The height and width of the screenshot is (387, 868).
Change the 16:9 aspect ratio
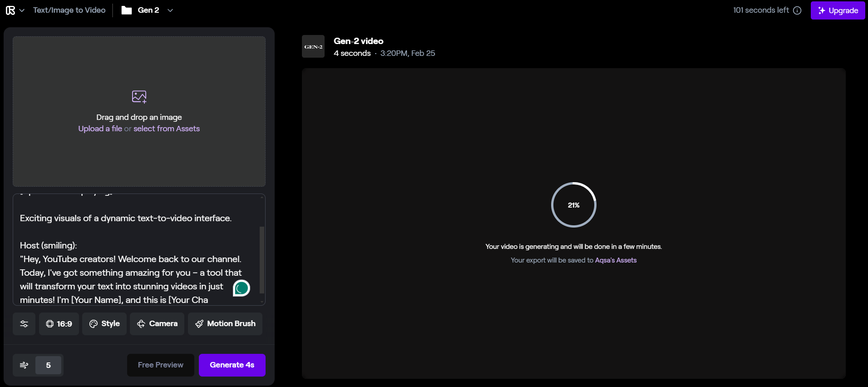coord(59,324)
